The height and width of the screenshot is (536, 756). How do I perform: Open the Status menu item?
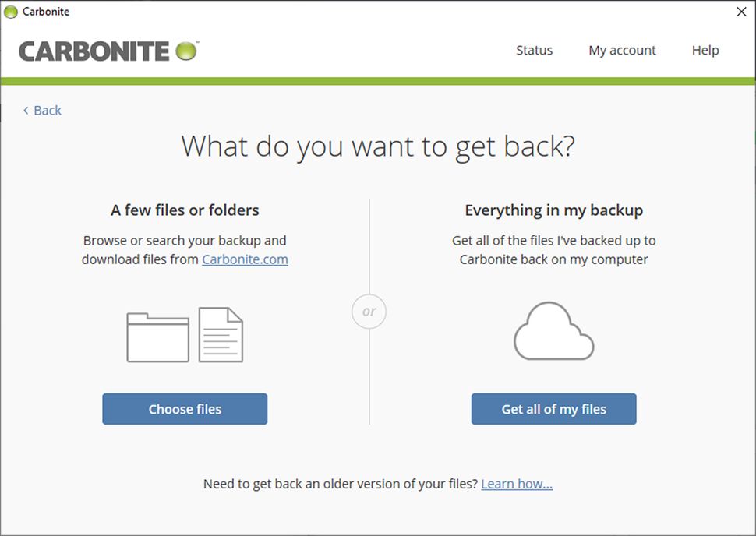tap(534, 50)
